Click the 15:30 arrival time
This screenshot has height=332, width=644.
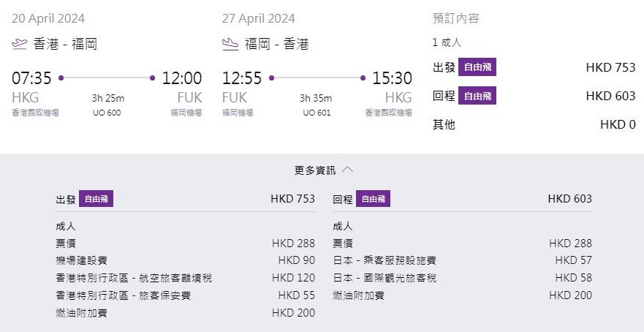point(392,78)
